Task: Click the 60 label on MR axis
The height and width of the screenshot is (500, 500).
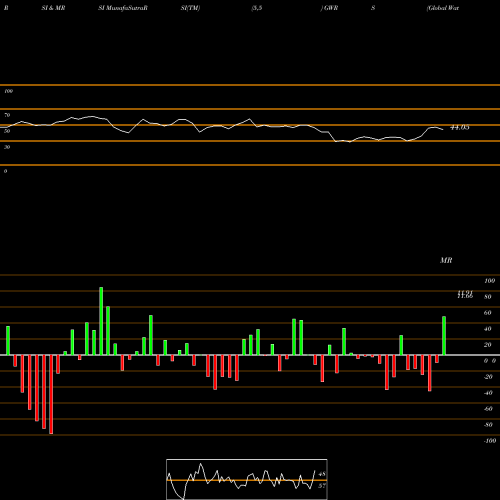Action: pyautogui.click(x=488, y=313)
